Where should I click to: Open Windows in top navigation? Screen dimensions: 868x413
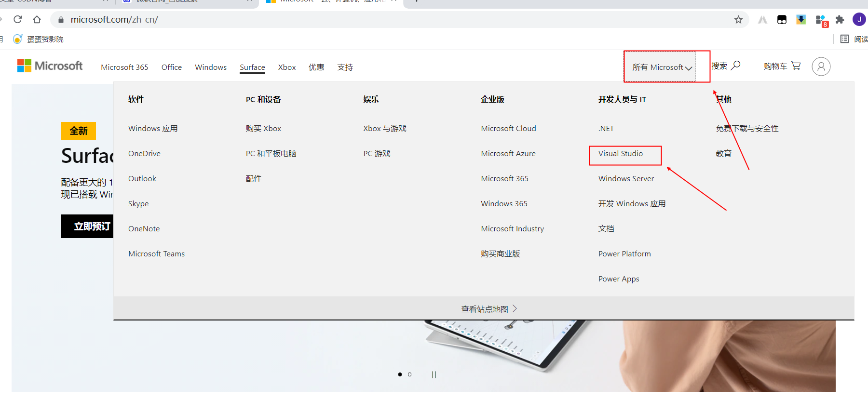point(211,67)
